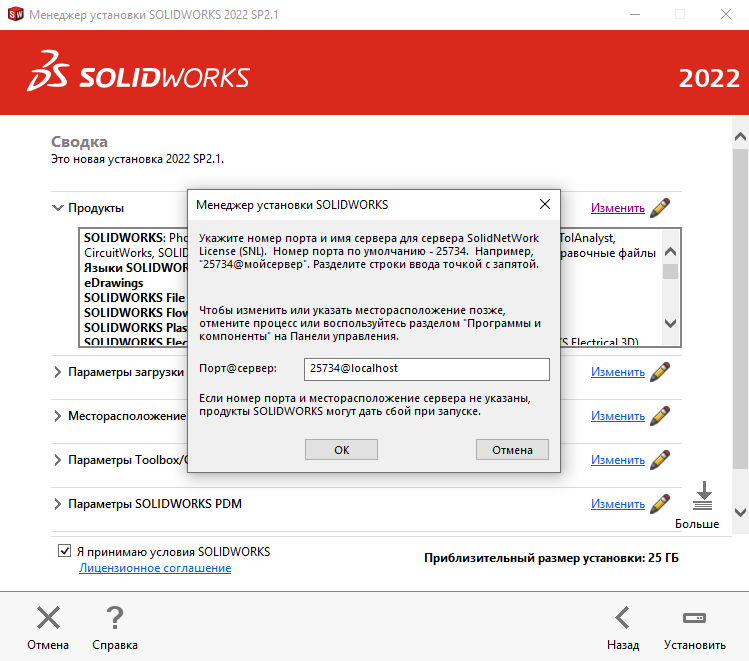
Task: Click the Изменить link for SOLIDWORKS PDM
Action: [618, 503]
